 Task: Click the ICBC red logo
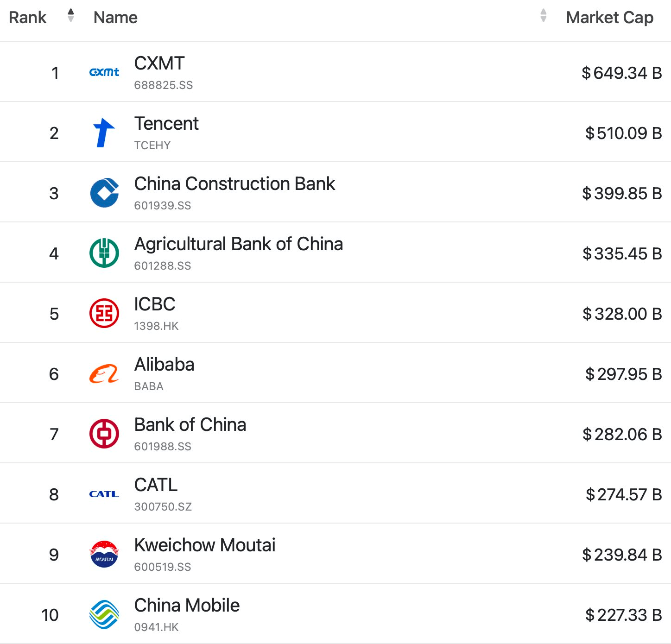104,313
